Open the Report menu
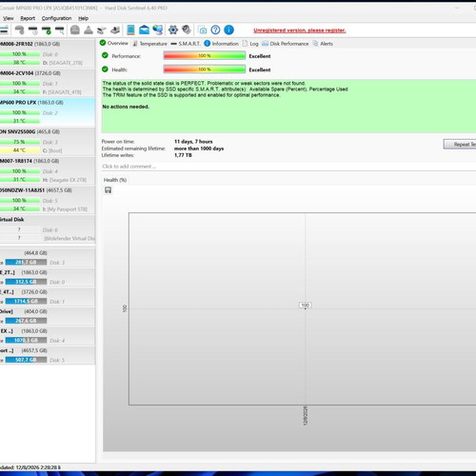The height and width of the screenshot is (476, 476). click(x=28, y=18)
